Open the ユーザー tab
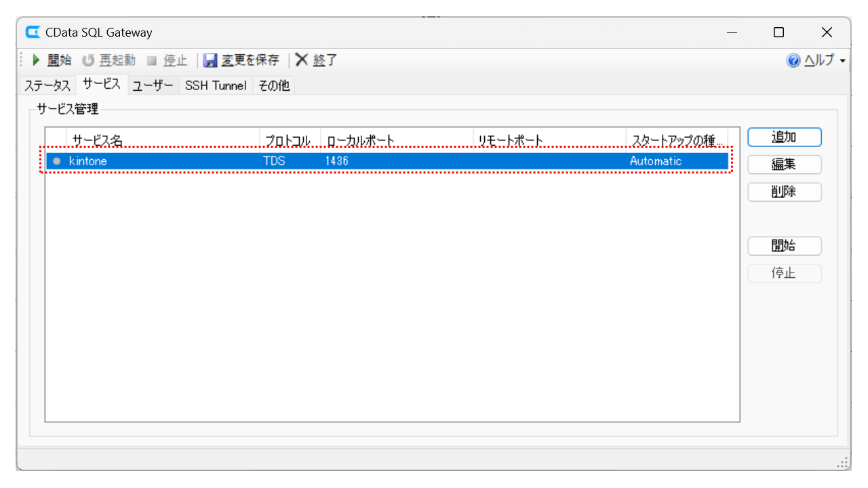868x488 pixels. pos(153,85)
